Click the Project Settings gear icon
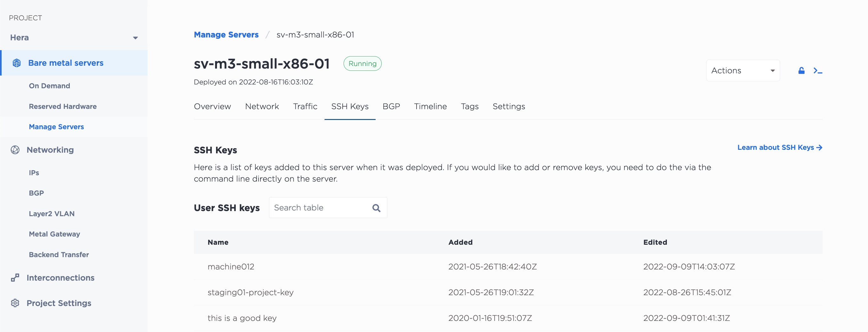 pyautogui.click(x=15, y=303)
